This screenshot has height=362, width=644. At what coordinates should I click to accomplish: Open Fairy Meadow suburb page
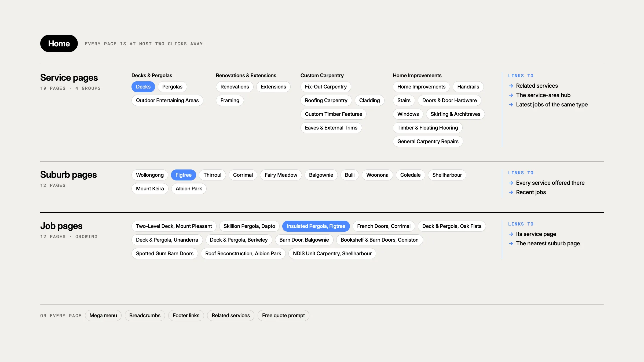click(281, 175)
